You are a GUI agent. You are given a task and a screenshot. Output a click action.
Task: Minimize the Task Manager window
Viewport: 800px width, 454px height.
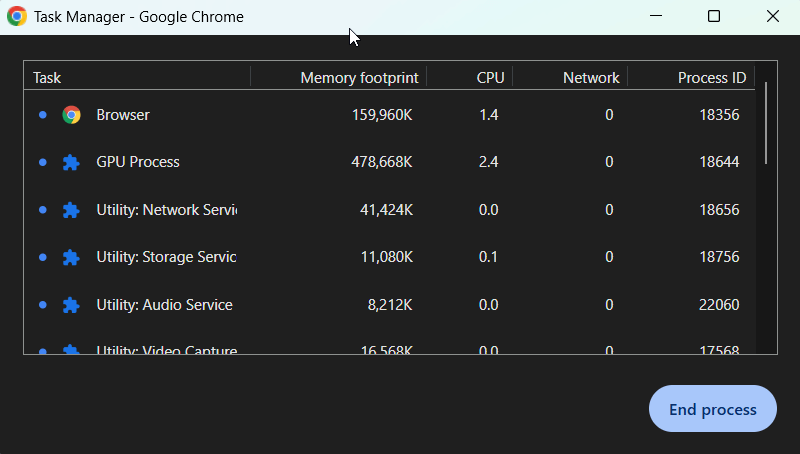pyautogui.click(x=656, y=16)
